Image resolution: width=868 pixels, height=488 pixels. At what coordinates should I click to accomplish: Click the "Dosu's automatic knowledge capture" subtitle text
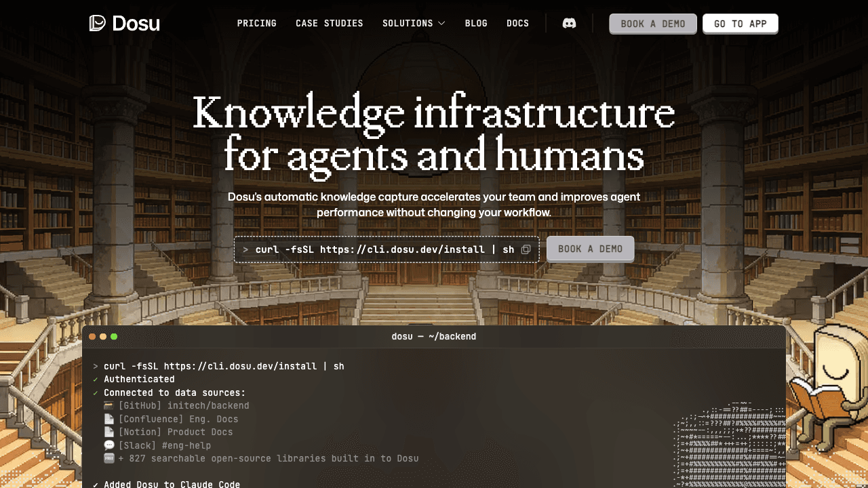tap(434, 205)
